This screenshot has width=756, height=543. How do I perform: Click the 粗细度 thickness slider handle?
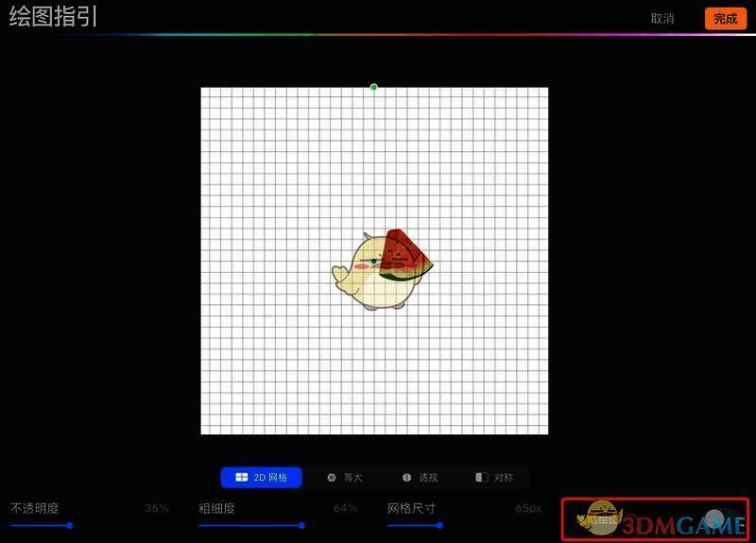pyautogui.click(x=301, y=525)
